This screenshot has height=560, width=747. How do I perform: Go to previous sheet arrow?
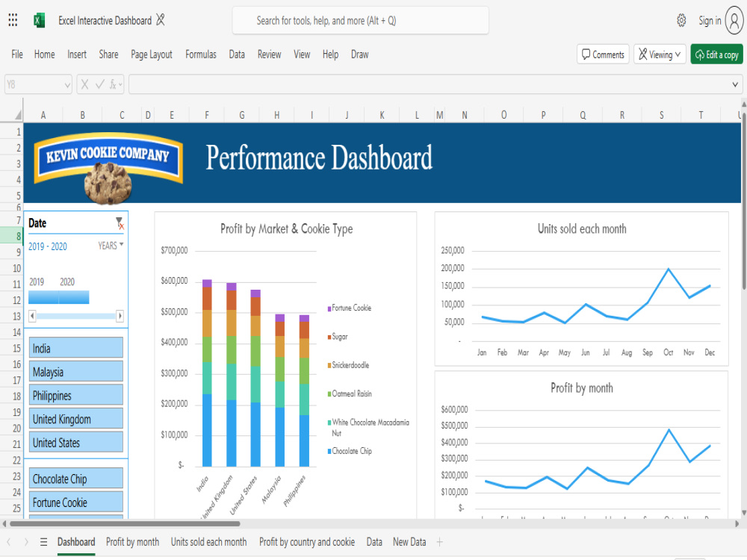pos(9,542)
